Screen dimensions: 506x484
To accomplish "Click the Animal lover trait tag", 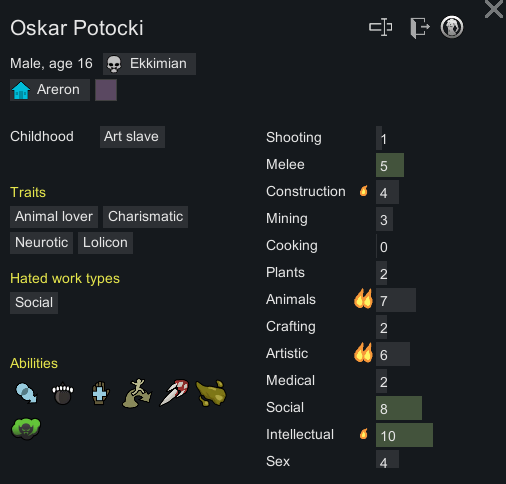I will click(x=54, y=217).
